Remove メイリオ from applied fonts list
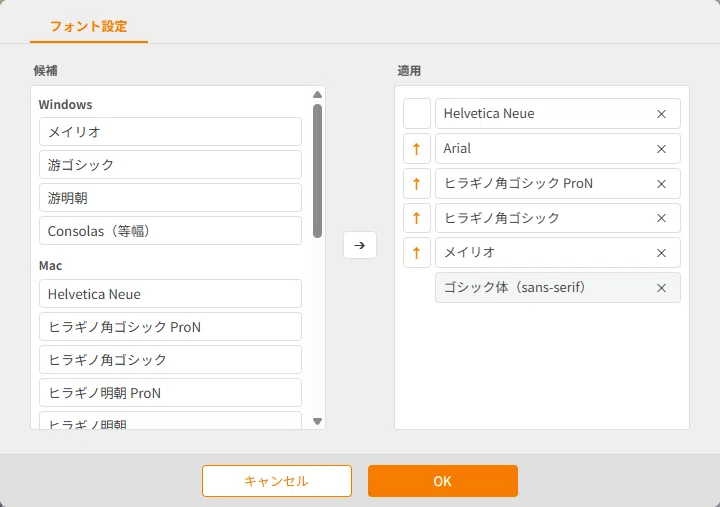The height and width of the screenshot is (507, 720). [661, 253]
